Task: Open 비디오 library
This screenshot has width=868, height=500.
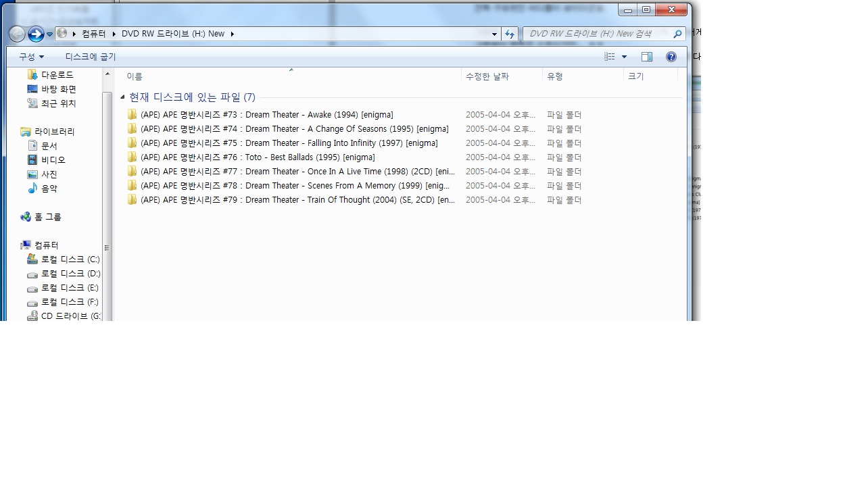Action: (x=46, y=160)
